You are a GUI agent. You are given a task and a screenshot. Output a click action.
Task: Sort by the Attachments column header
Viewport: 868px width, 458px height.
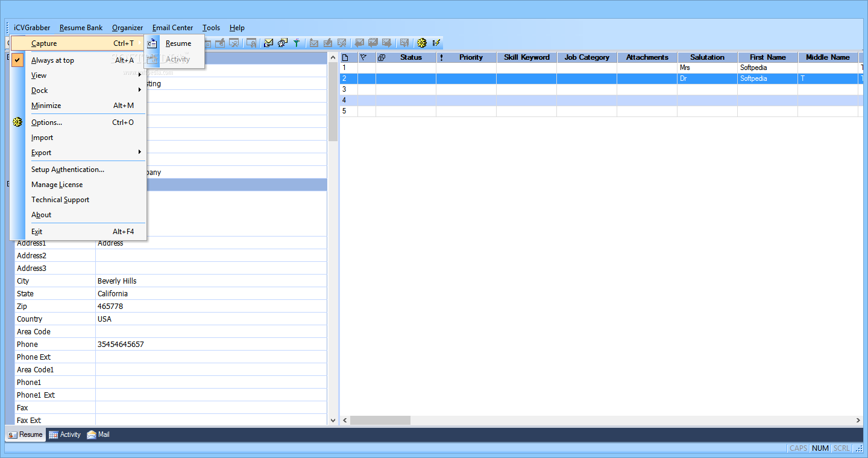[647, 57]
